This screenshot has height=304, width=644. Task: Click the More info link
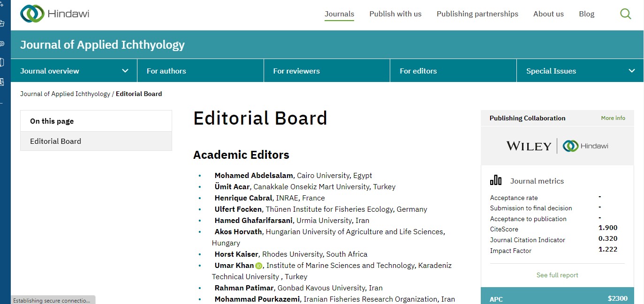[613, 118]
